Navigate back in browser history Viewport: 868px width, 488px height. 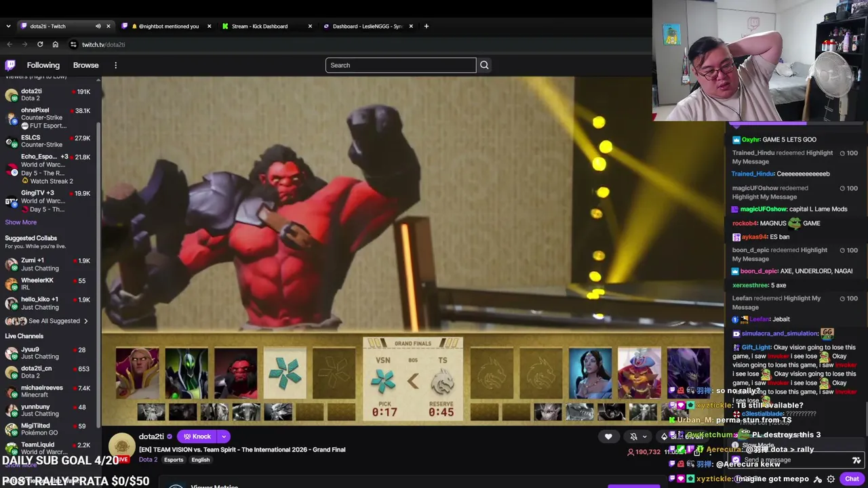click(9, 45)
